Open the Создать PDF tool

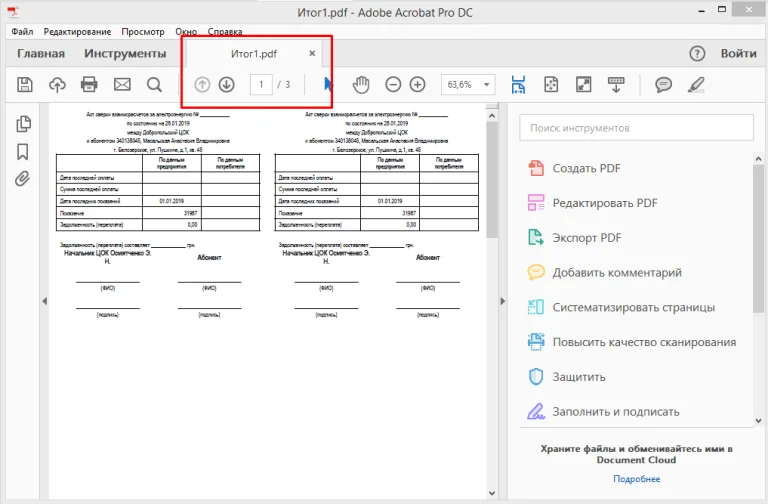575,168
